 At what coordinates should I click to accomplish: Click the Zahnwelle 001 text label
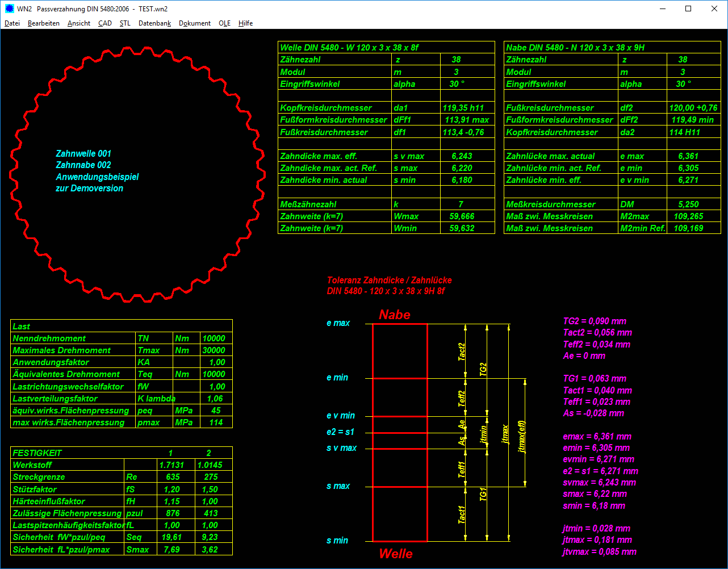83,153
